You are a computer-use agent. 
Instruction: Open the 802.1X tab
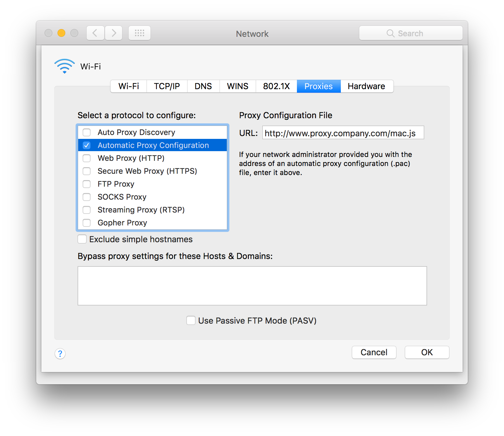[x=277, y=86]
